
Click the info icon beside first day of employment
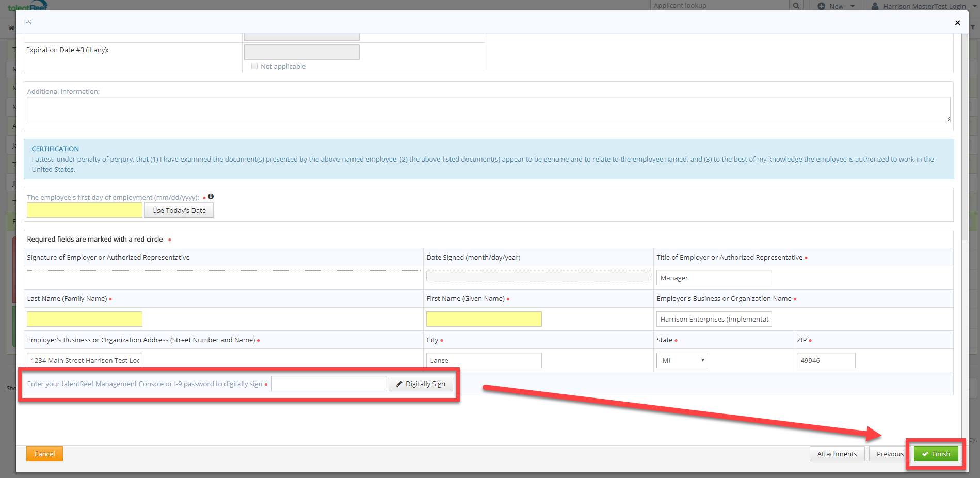coord(211,197)
